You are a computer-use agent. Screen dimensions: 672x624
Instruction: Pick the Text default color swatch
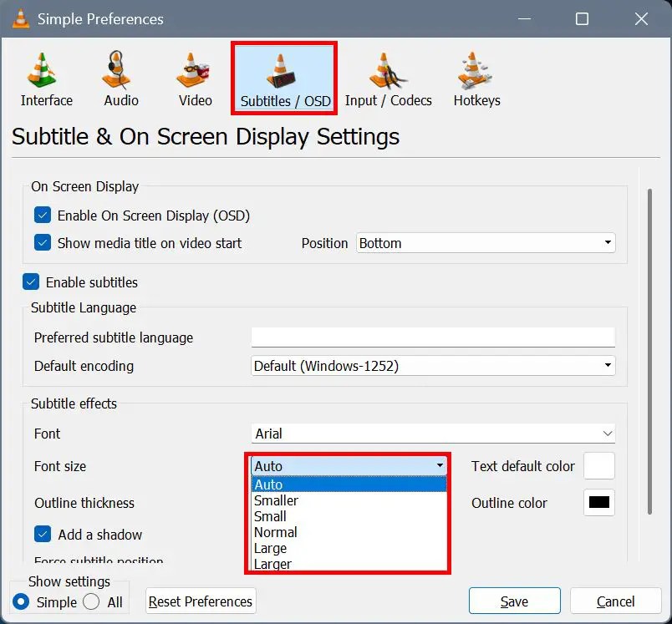(599, 465)
